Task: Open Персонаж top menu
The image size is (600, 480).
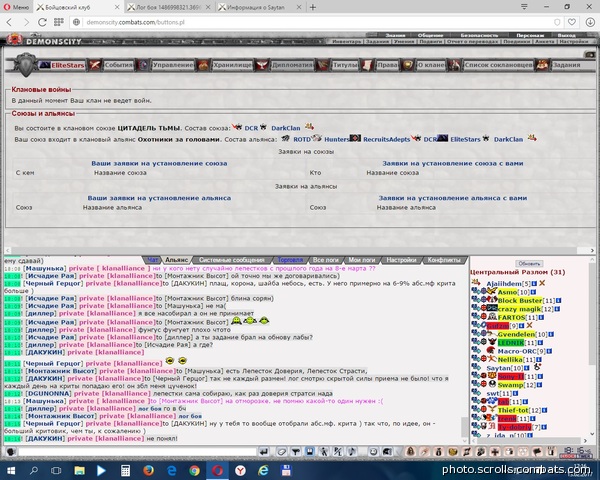Action: pyautogui.click(x=530, y=35)
